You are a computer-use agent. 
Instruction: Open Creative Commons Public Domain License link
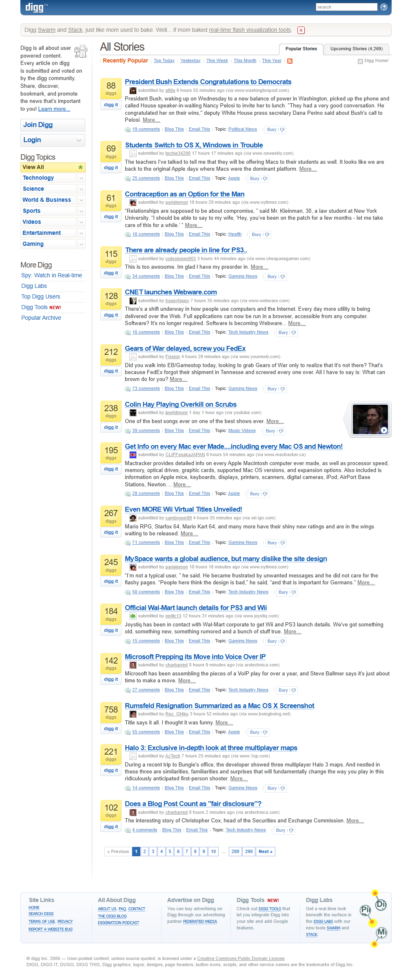[241, 958]
